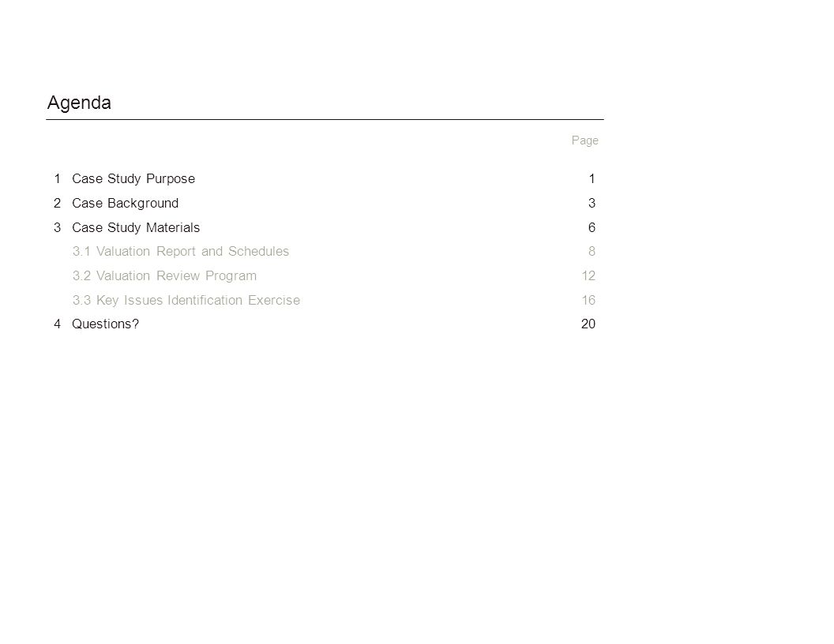Select 3.2 Valuation Review Program entry

pyautogui.click(x=164, y=275)
